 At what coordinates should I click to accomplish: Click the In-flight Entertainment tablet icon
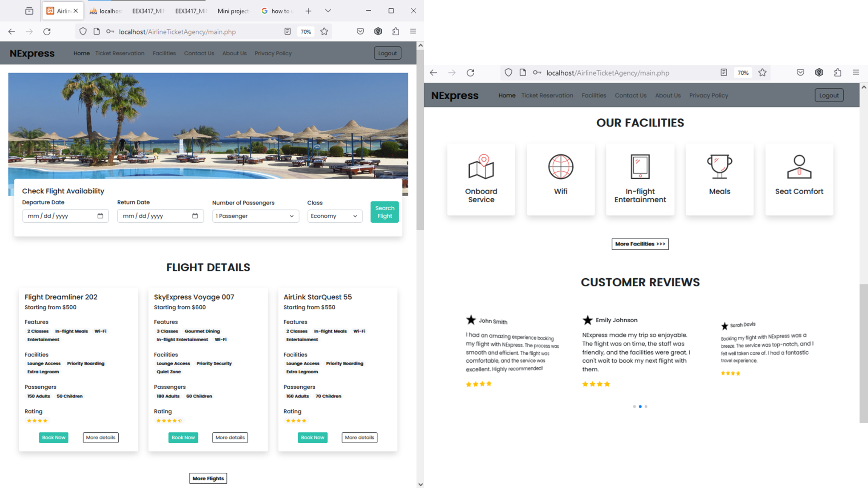click(x=640, y=167)
